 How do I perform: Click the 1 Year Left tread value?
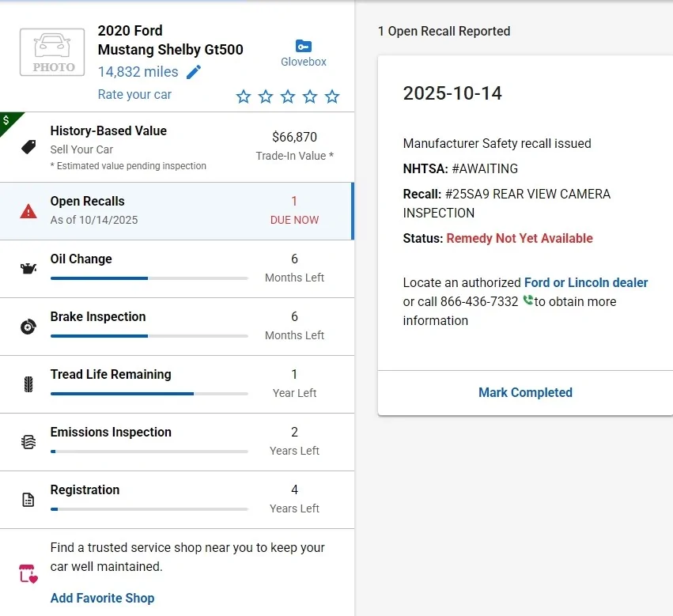point(294,384)
